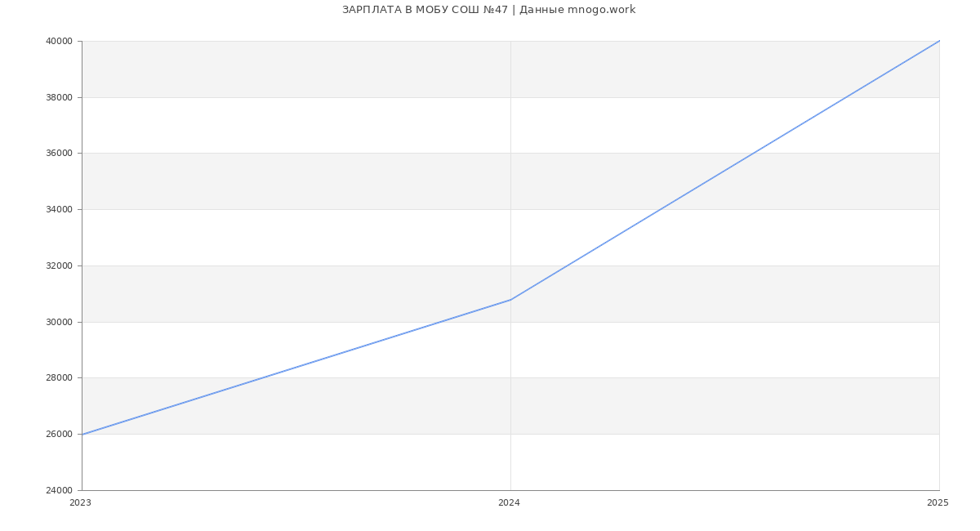Click the line segment midway between 2023 and 2024
Screen dimensions: 980x531
tap(296, 367)
